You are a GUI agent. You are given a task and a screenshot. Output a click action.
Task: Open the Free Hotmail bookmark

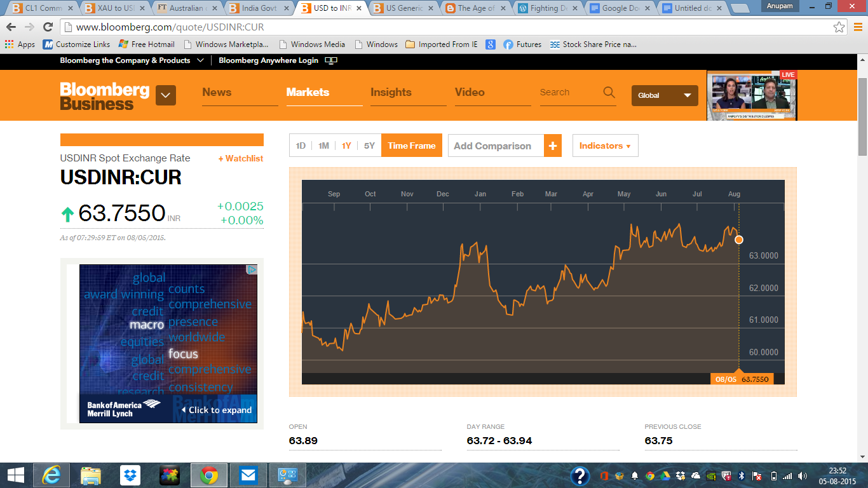pyautogui.click(x=146, y=44)
